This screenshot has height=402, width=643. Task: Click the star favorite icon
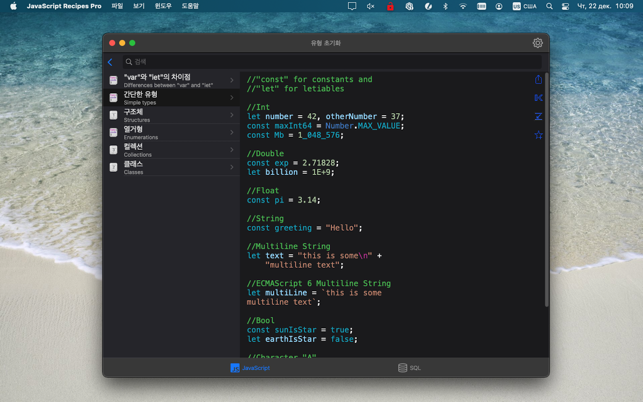[538, 135]
